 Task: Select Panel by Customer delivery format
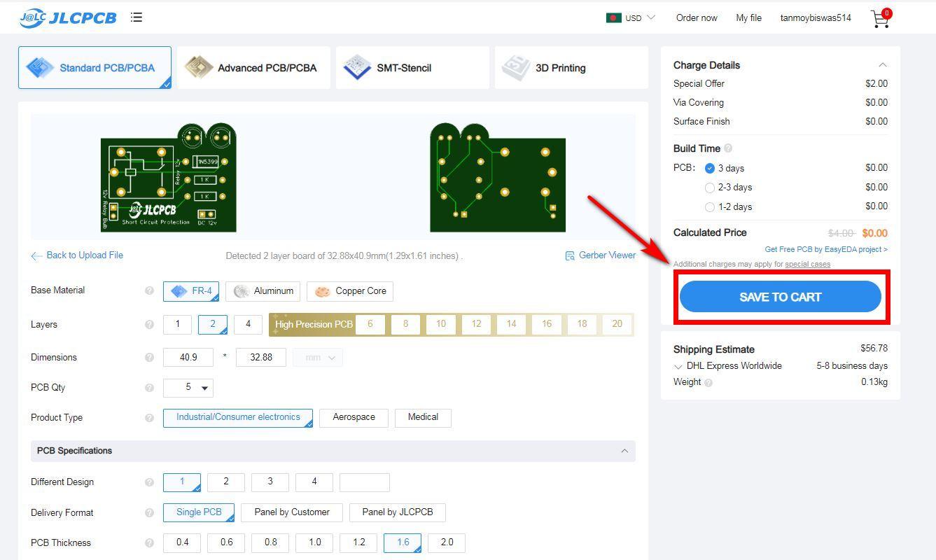[292, 512]
